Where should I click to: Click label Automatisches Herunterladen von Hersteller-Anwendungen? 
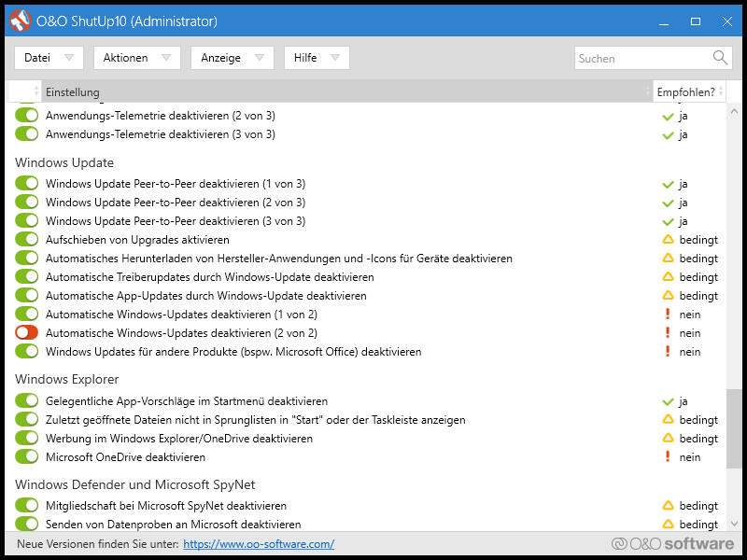pos(279,259)
